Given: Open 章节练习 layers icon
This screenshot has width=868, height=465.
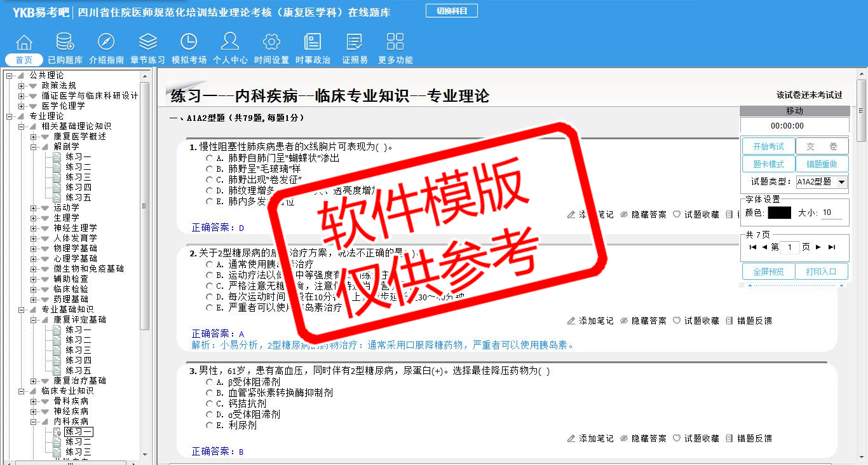Looking at the screenshot, I should tap(147, 43).
